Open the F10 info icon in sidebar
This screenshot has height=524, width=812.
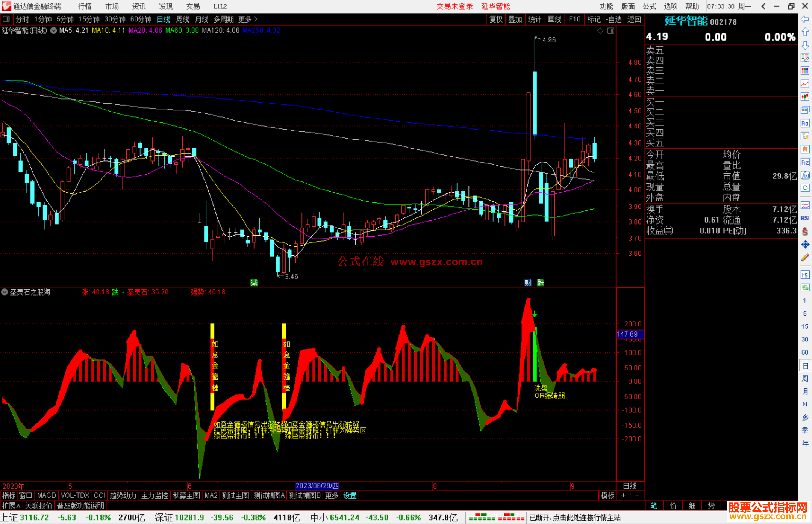(805, 123)
